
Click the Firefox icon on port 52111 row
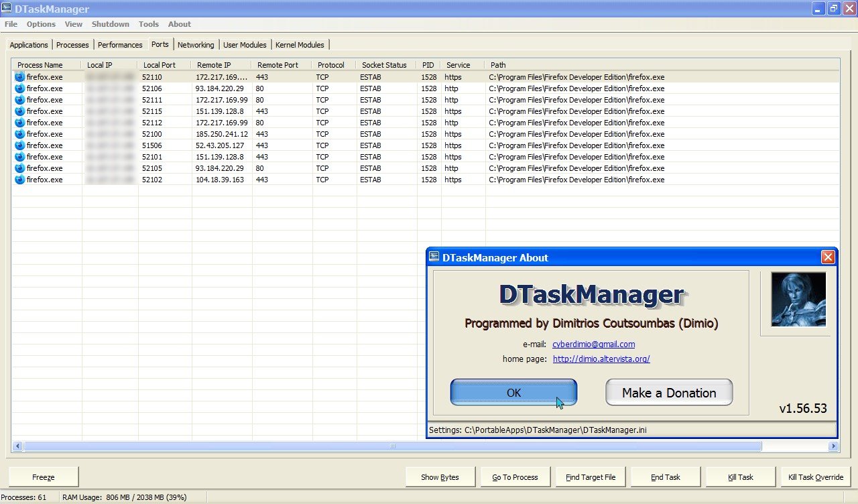click(19, 100)
